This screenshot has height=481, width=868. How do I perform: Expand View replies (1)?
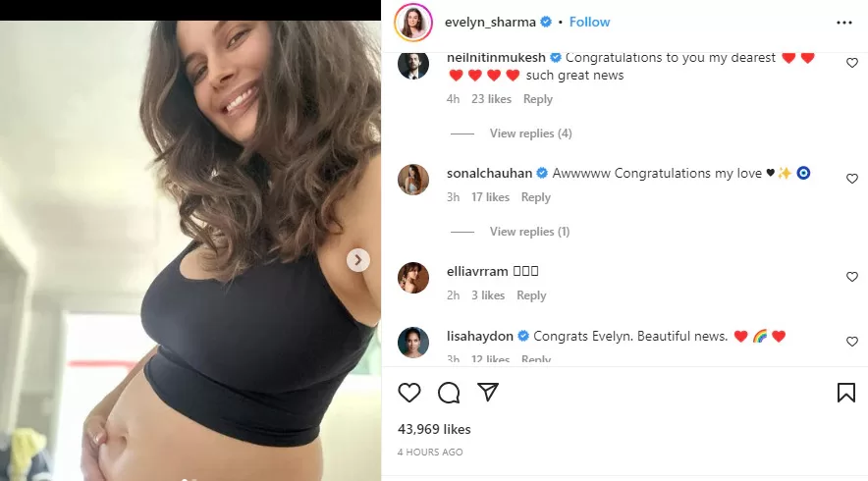click(x=529, y=232)
